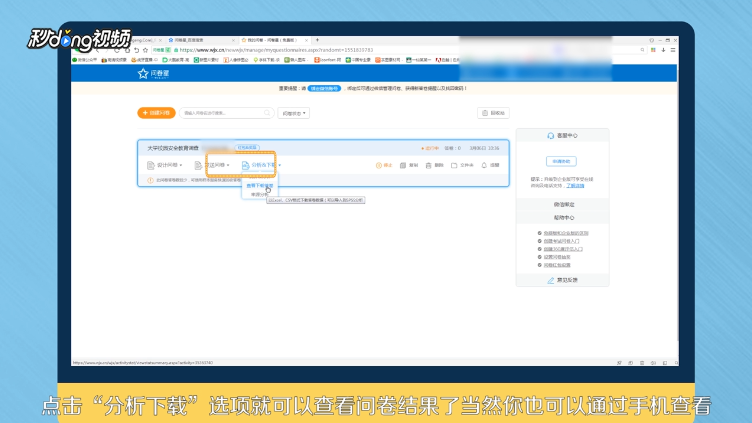Screen dimensions: 752x423
Task: Click the 客服中心 headset icon
Action: (551, 136)
